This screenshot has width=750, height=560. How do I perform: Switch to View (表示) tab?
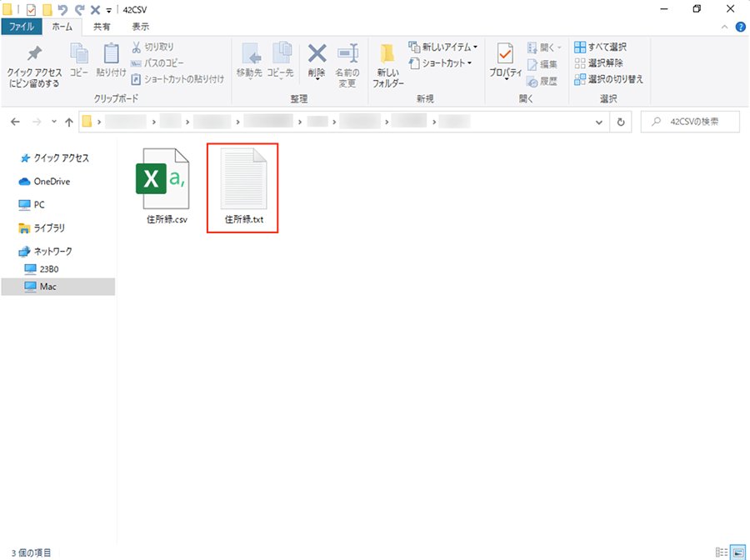(141, 27)
